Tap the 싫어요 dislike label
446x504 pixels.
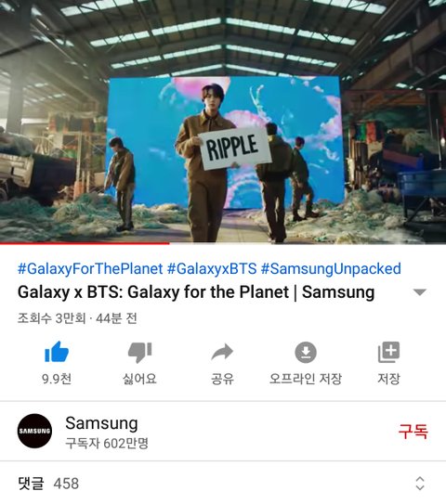139,379
